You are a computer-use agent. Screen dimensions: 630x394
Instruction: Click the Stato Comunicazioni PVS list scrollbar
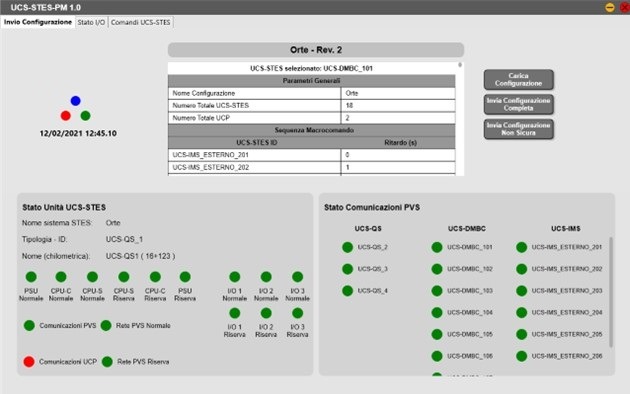coord(611,292)
